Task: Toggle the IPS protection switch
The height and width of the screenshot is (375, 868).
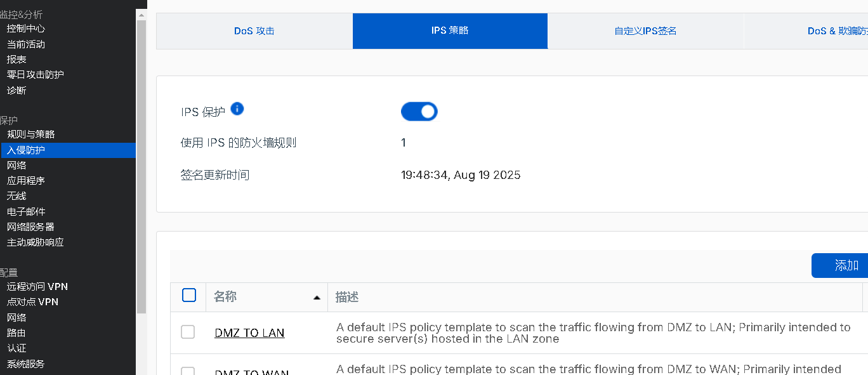Action: [419, 112]
